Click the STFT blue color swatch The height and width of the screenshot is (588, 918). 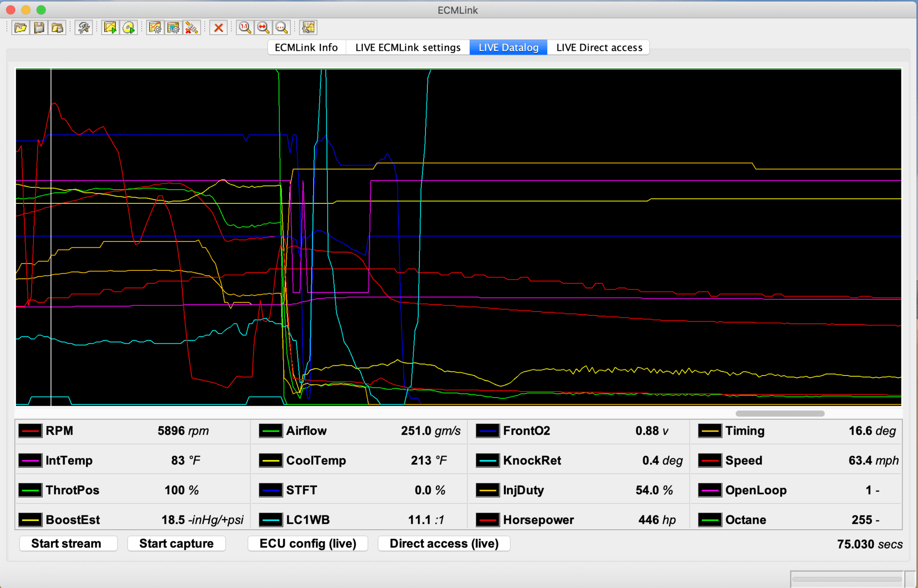point(271,490)
